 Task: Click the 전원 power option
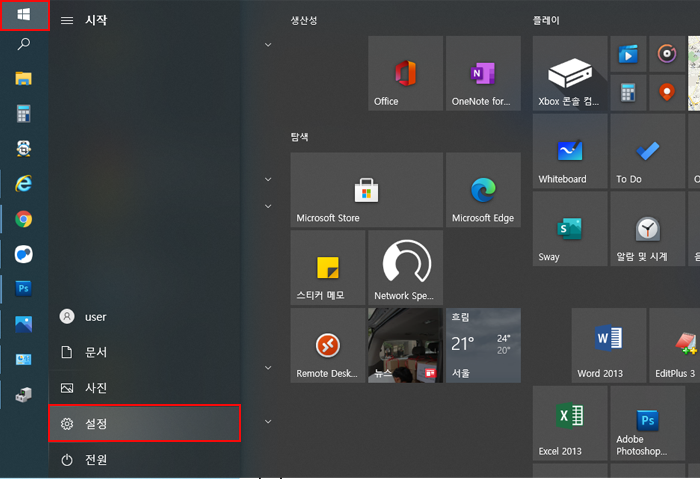point(145,459)
